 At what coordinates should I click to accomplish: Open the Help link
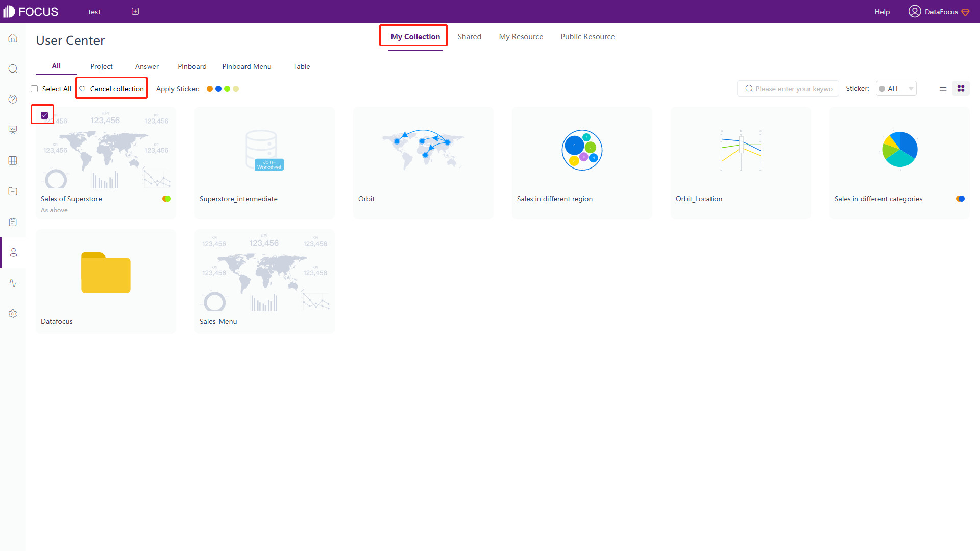(881, 12)
